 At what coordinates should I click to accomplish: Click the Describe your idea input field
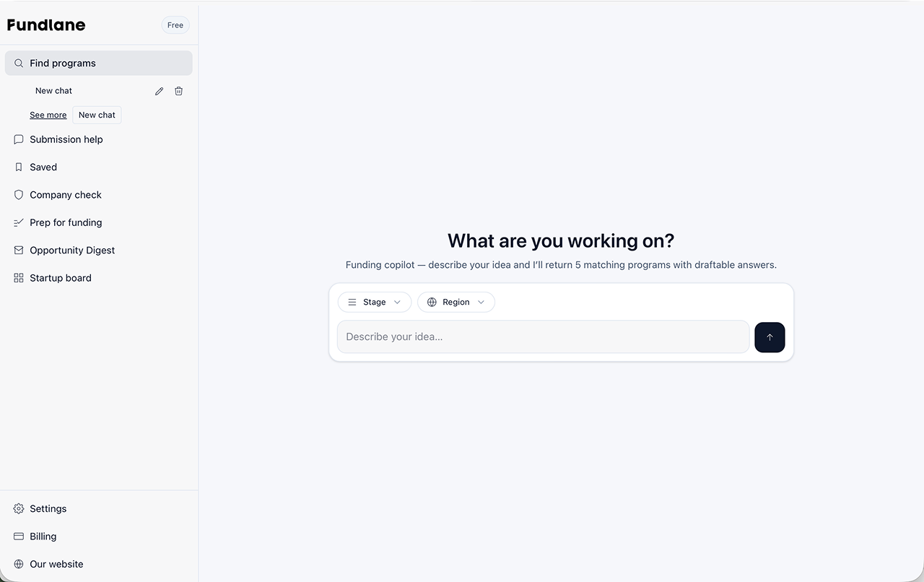click(x=543, y=336)
